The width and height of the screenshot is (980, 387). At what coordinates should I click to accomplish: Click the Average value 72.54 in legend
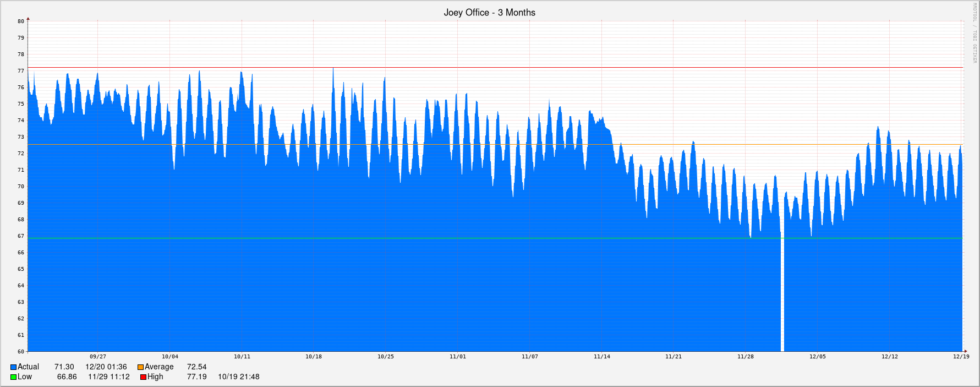click(x=196, y=367)
